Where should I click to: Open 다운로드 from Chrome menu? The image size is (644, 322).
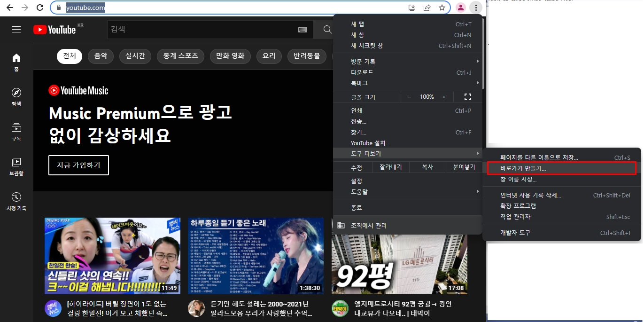point(407,72)
